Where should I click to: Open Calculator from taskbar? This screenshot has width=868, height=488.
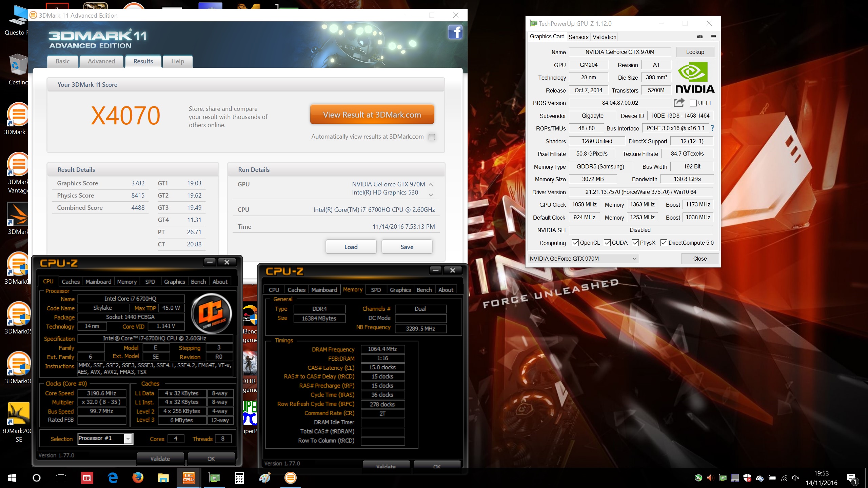[239, 478]
